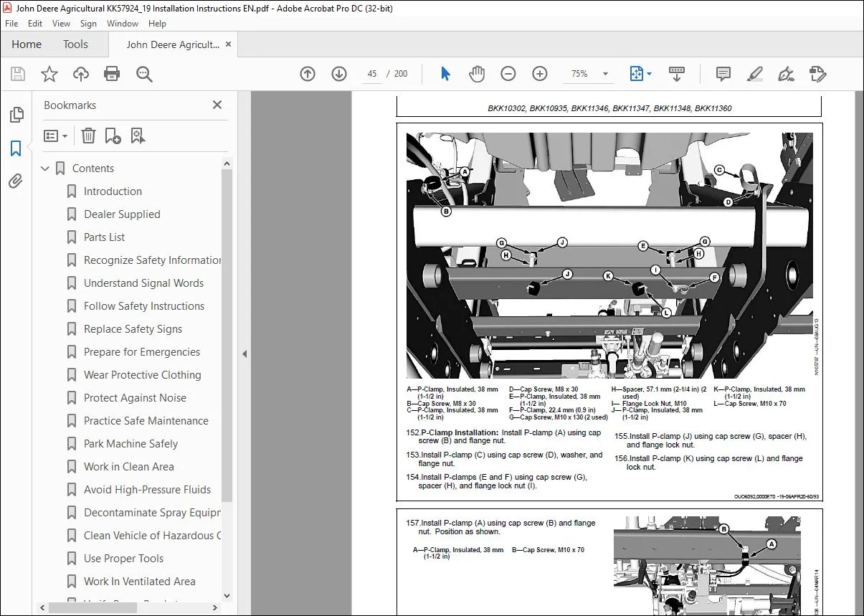Print the document
The height and width of the screenshot is (616, 864).
pos(112,74)
